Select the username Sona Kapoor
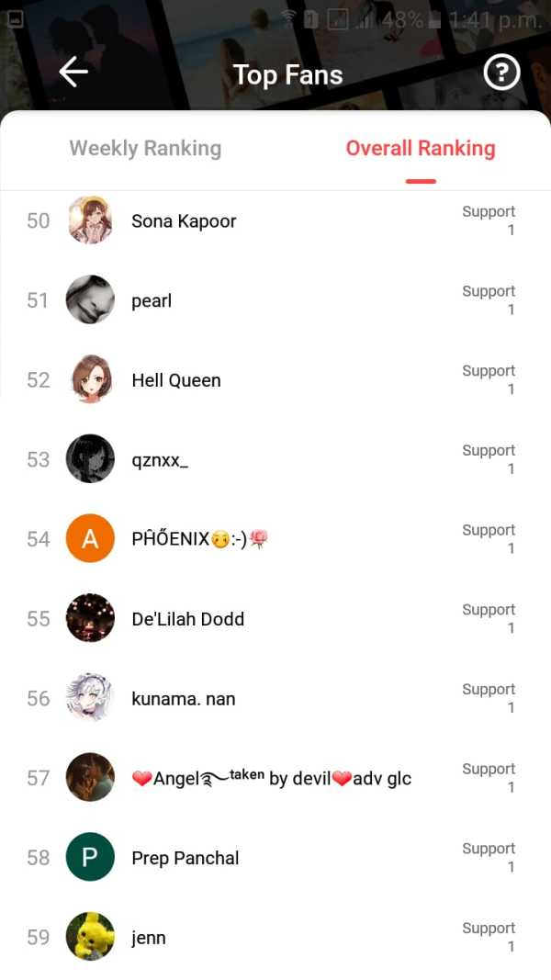The image size is (551, 980). (x=184, y=221)
